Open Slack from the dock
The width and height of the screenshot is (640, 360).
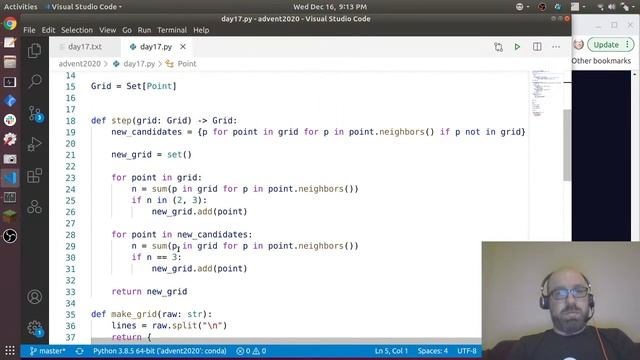(10, 120)
